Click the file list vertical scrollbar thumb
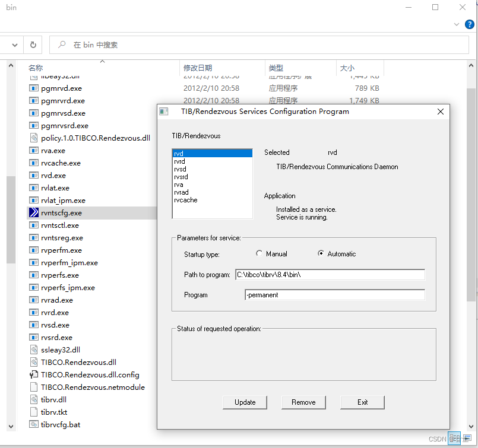Image resolution: width=478 pixels, height=448 pixels. click(x=471, y=195)
